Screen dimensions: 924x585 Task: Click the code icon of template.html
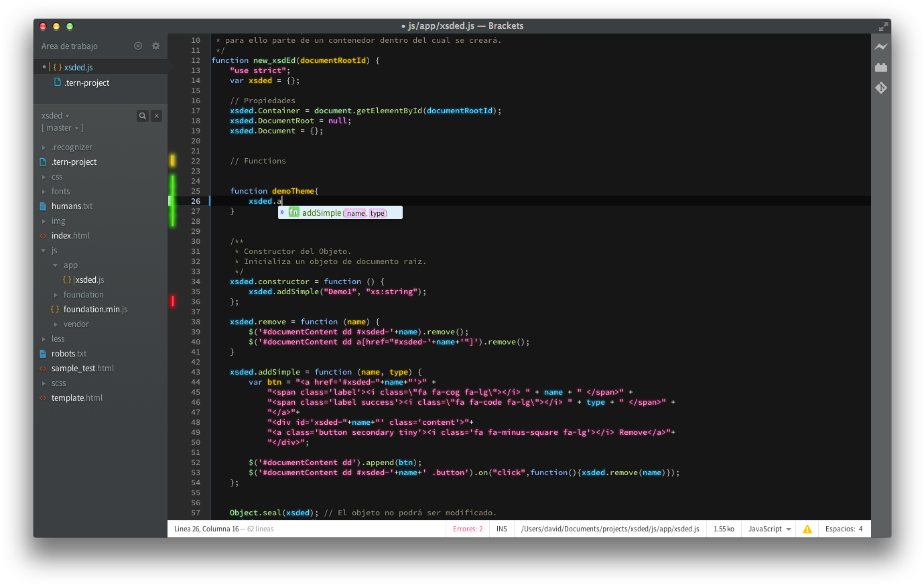pyautogui.click(x=44, y=398)
